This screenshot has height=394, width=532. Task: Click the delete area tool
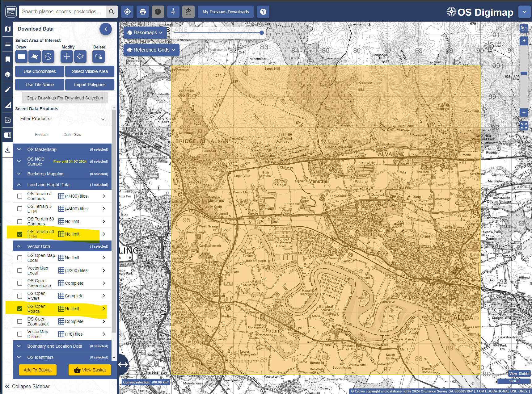pos(99,57)
